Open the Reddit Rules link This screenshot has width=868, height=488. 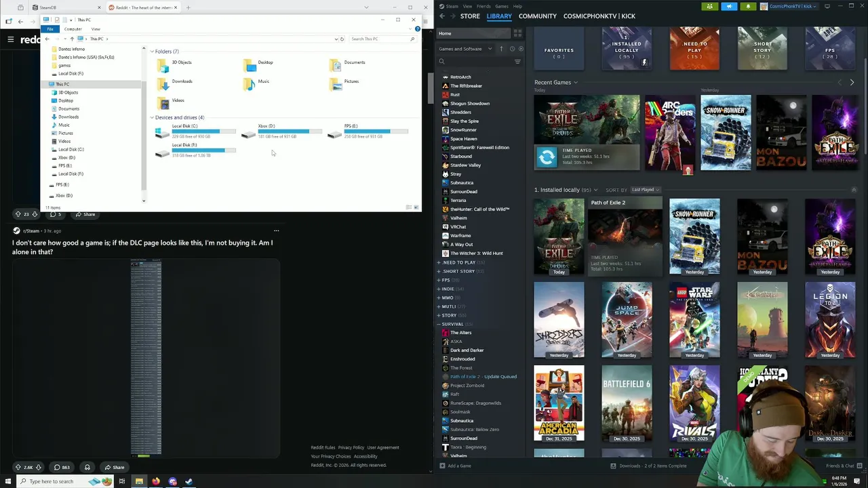pyautogui.click(x=323, y=447)
